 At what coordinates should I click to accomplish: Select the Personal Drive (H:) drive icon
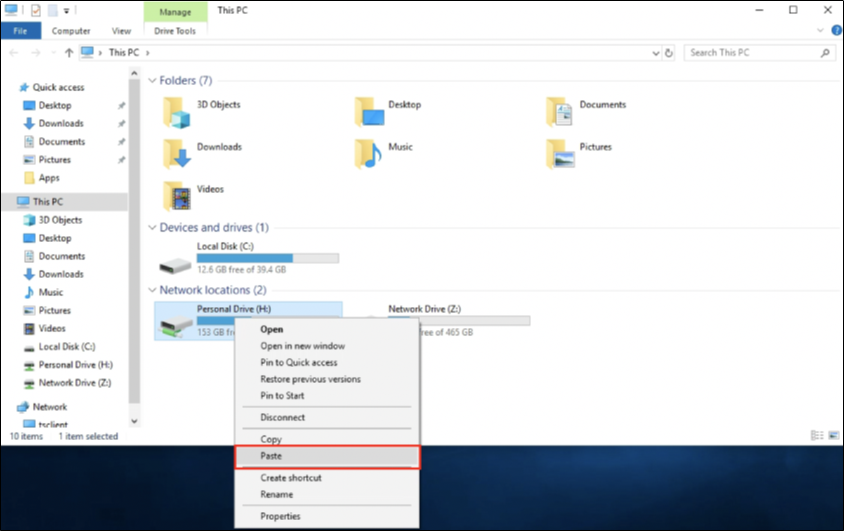tap(176, 325)
